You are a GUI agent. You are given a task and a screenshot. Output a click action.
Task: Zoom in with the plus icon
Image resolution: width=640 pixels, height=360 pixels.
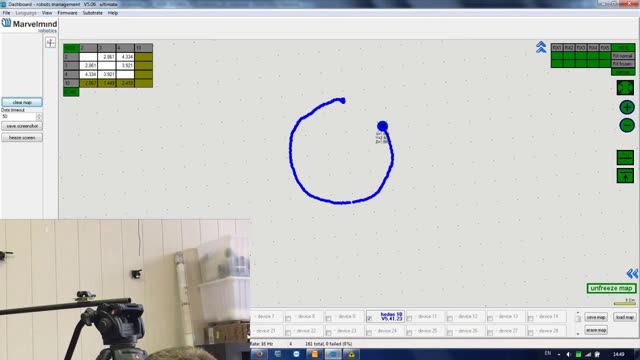click(x=627, y=107)
